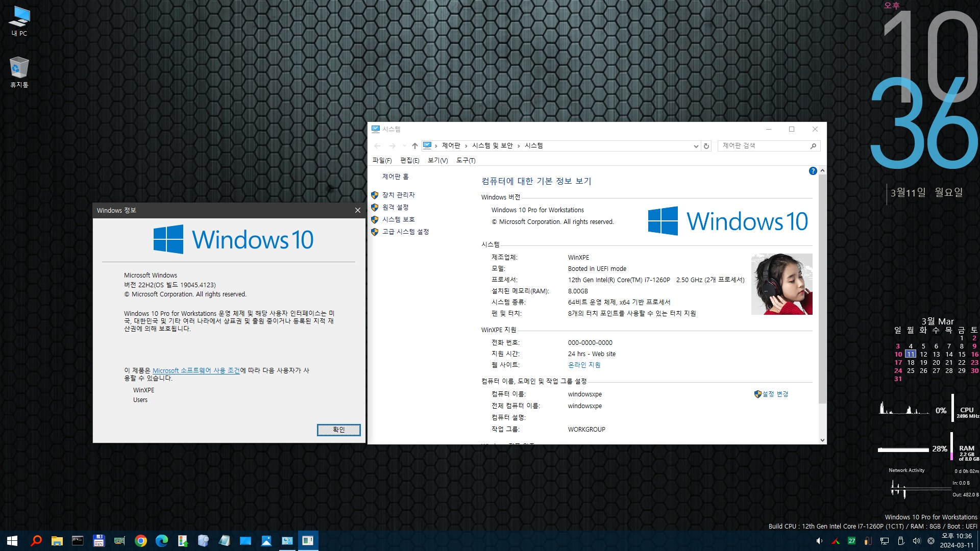The height and width of the screenshot is (551, 980).
Task: Click 제어판 breadcrumb in address bar
Action: point(451,146)
